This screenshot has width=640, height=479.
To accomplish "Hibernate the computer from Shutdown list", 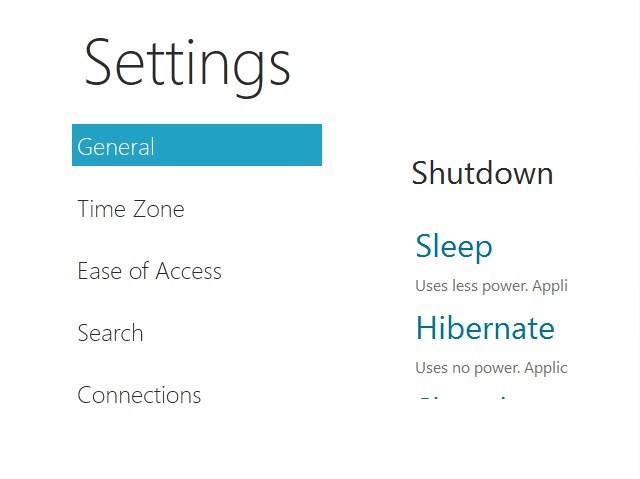I will 485,328.
